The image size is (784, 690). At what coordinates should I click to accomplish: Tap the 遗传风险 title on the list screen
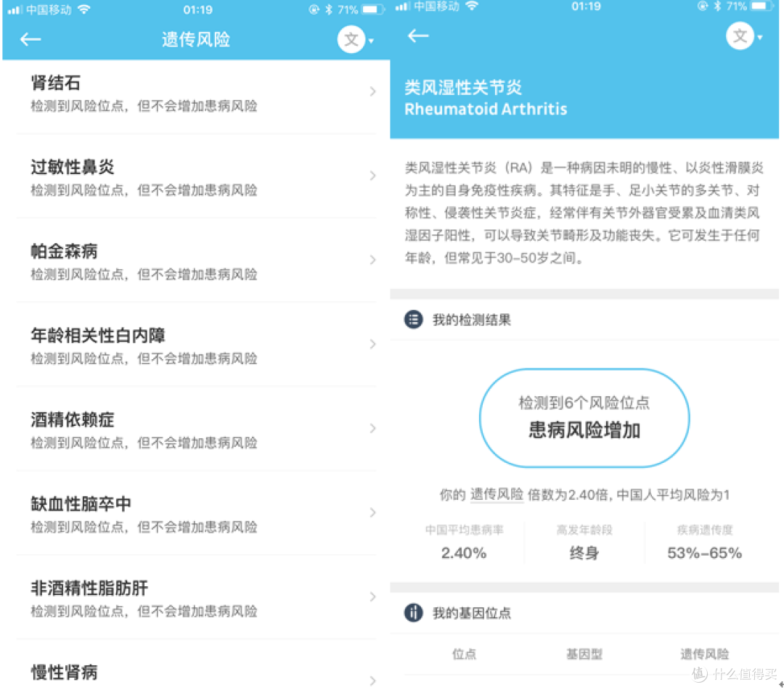[196, 39]
